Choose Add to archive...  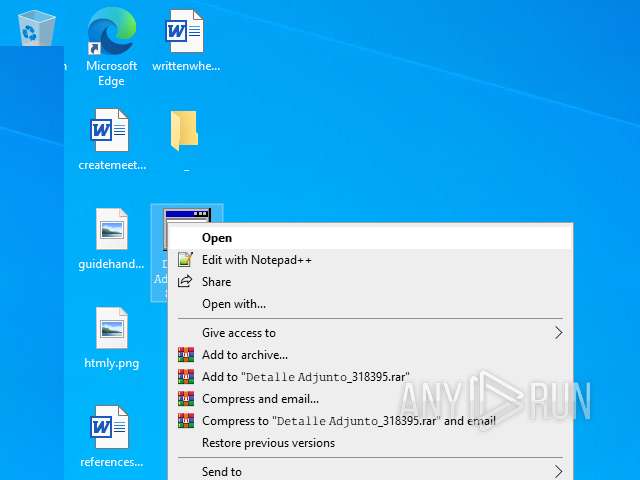[x=370, y=355]
